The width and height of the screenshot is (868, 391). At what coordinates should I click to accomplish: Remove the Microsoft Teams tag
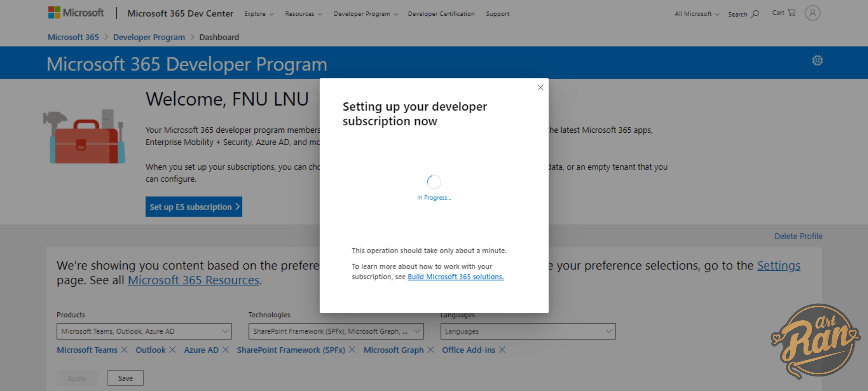124,350
